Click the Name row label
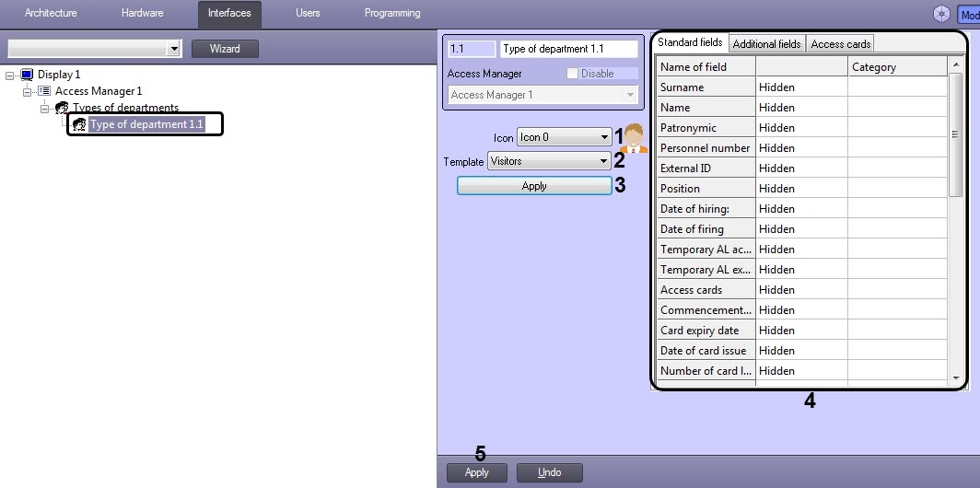980x488 pixels. pyautogui.click(x=706, y=108)
